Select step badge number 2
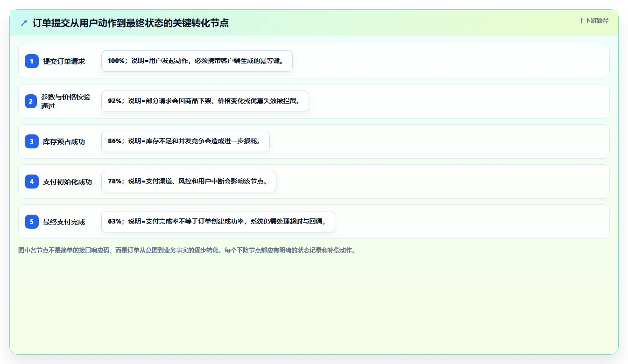The width and height of the screenshot is (628, 364). click(32, 101)
